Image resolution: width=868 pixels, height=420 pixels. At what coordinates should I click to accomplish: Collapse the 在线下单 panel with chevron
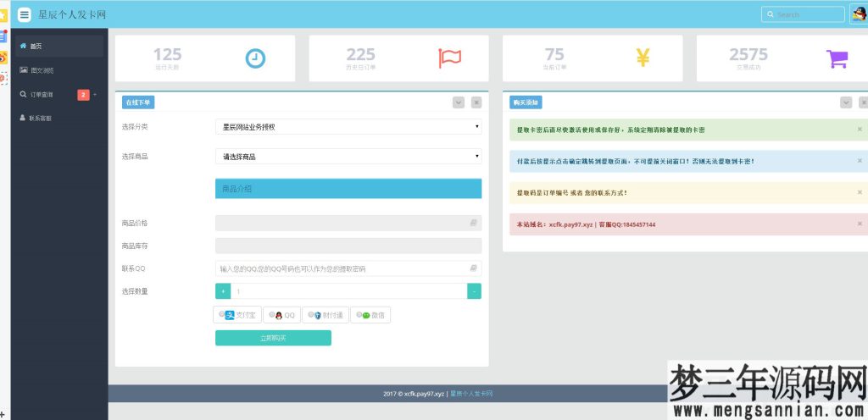click(x=459, y=102)
